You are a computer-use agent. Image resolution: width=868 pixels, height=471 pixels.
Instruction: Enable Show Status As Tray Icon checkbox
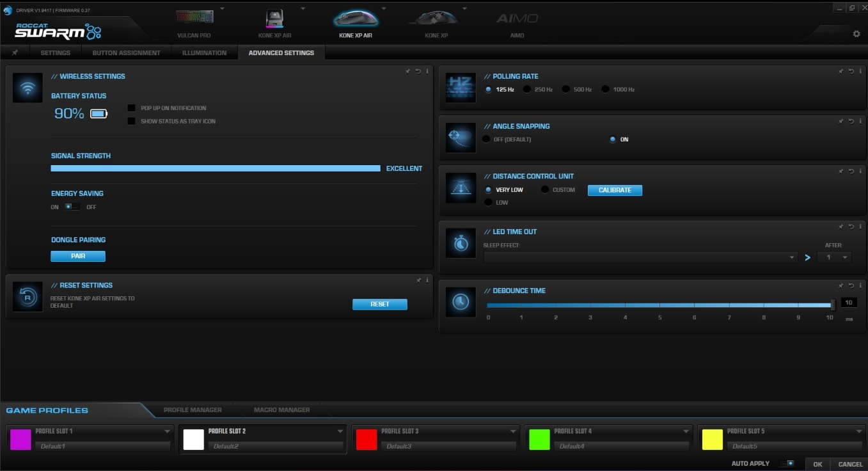[x=131, y=121]
